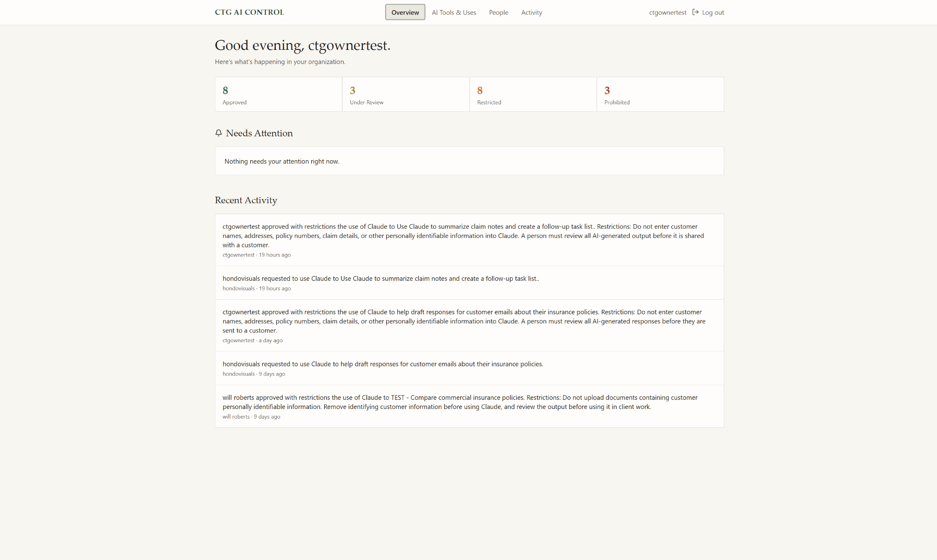This screenshot has width=937, height=560.
Task: Open the 8 Approved stat card
Action: click(279, 94)
